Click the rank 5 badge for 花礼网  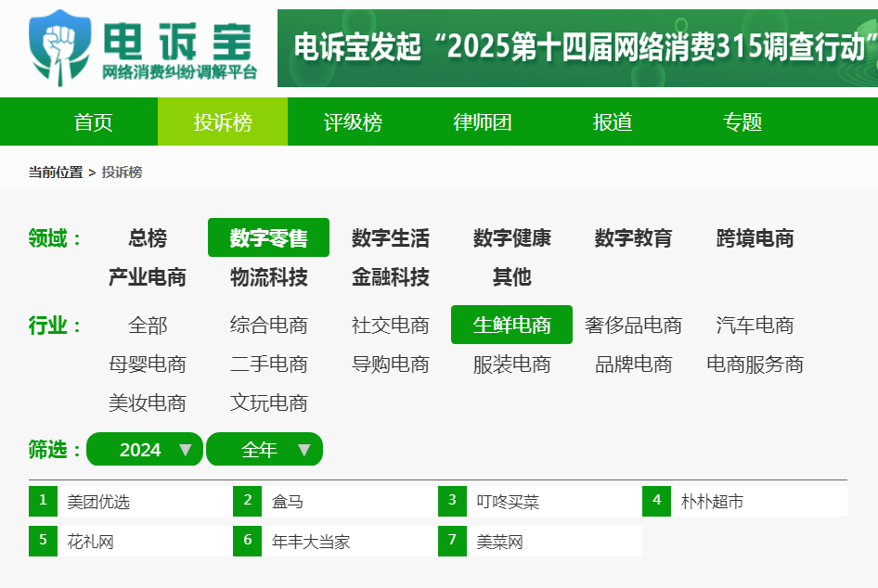pyautogui.click(x=43, y=541)
